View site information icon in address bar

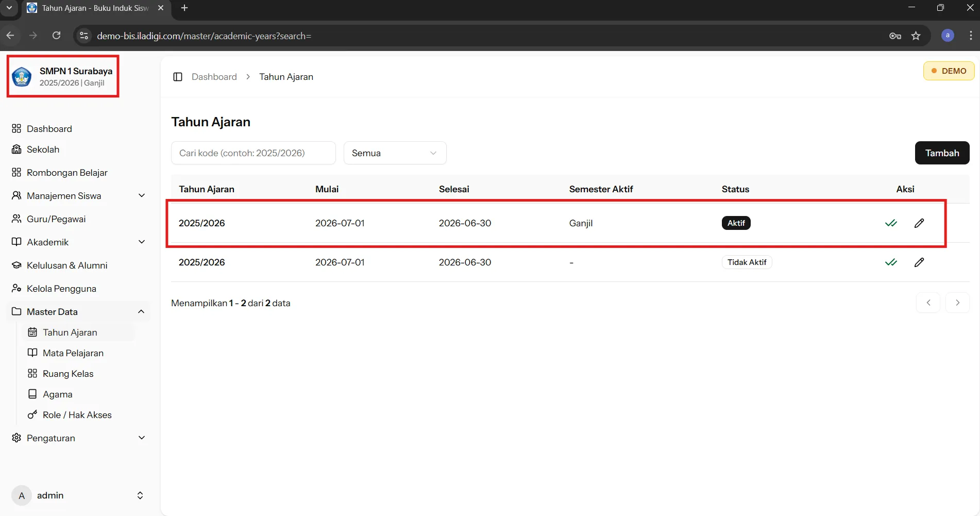click(84, 36)
